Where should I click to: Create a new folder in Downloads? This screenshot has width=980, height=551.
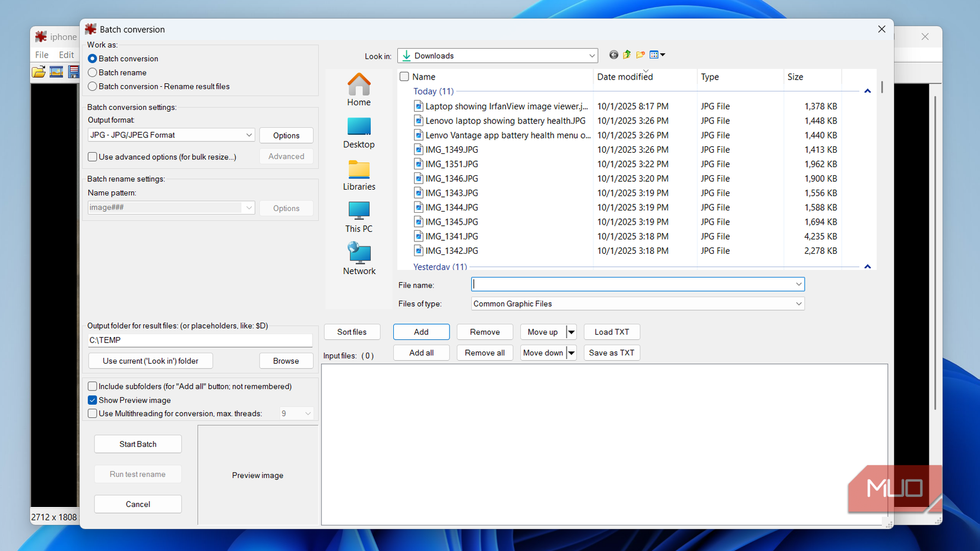point(641,55)
